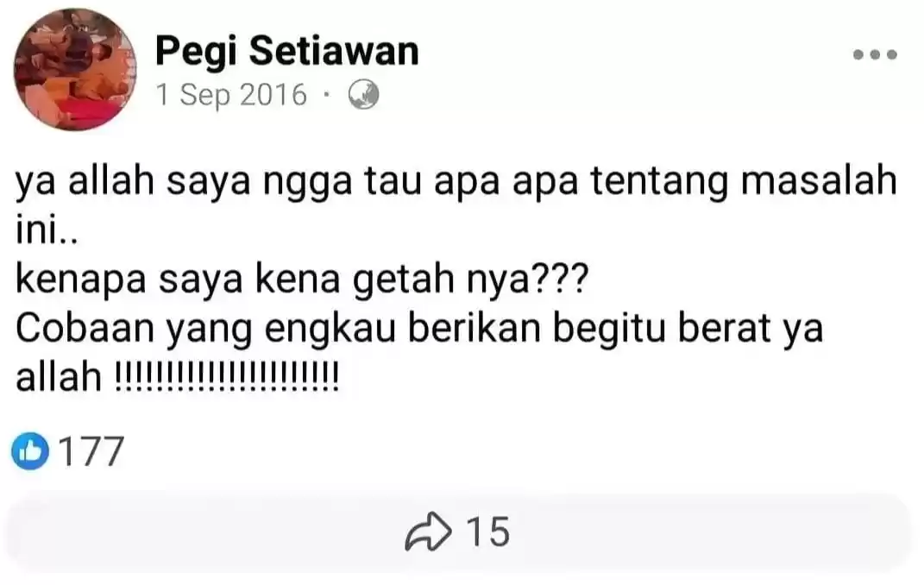Open the 1 Sep 2016 timestamp link
The height and width of the screenshot is (585, 924).
[x=231, y=95]
